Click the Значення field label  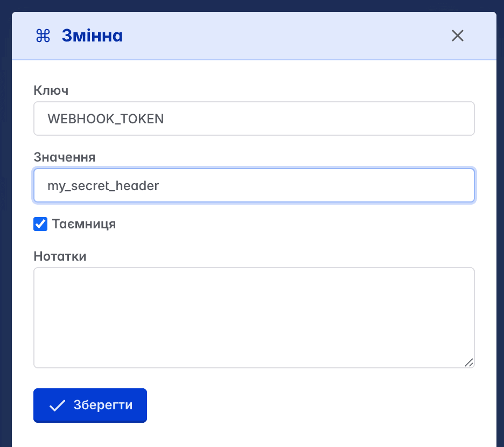point(65,157)
